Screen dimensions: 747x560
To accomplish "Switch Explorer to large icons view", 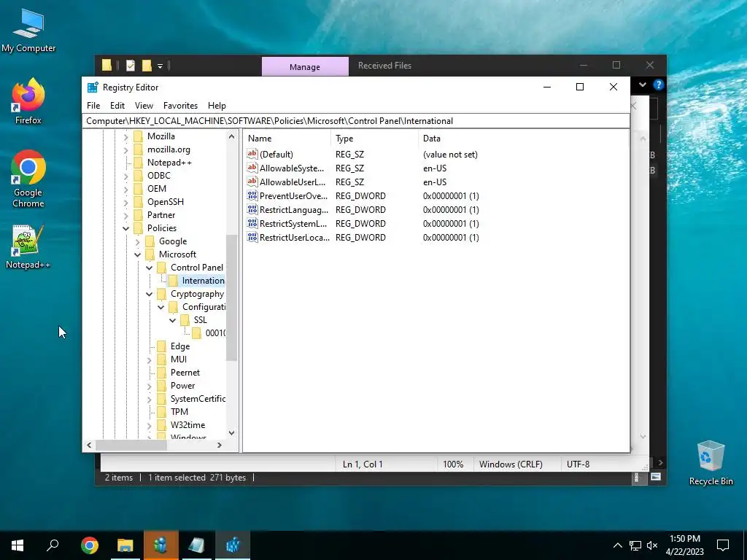I will tap(656, 477).
